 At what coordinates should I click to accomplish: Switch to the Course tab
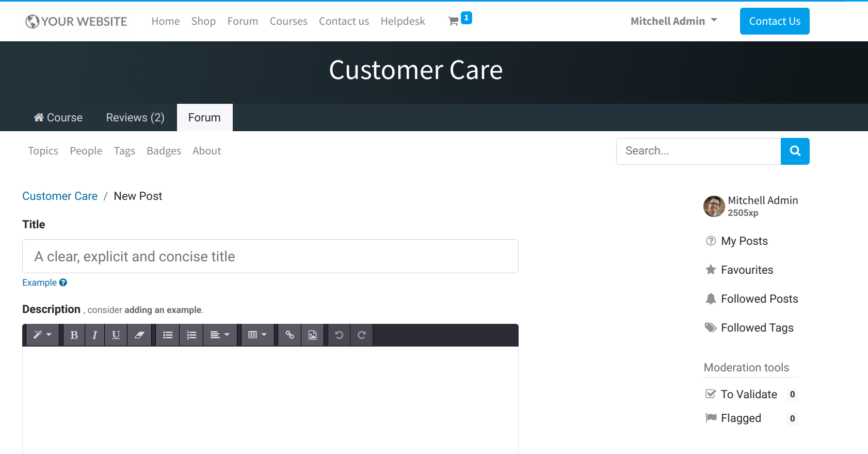[58, 118]
